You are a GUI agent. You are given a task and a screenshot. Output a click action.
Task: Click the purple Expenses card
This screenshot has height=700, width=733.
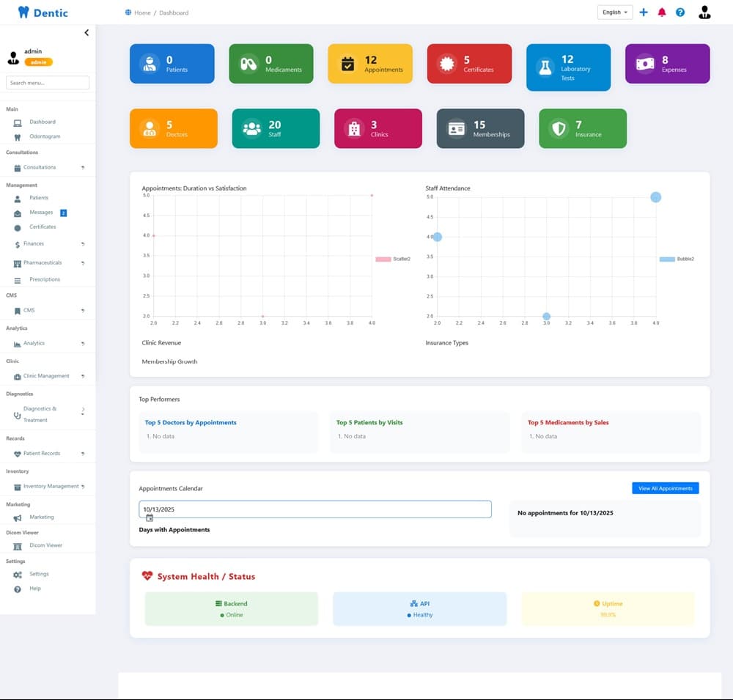pyautogui.click(x=667, y=65)
